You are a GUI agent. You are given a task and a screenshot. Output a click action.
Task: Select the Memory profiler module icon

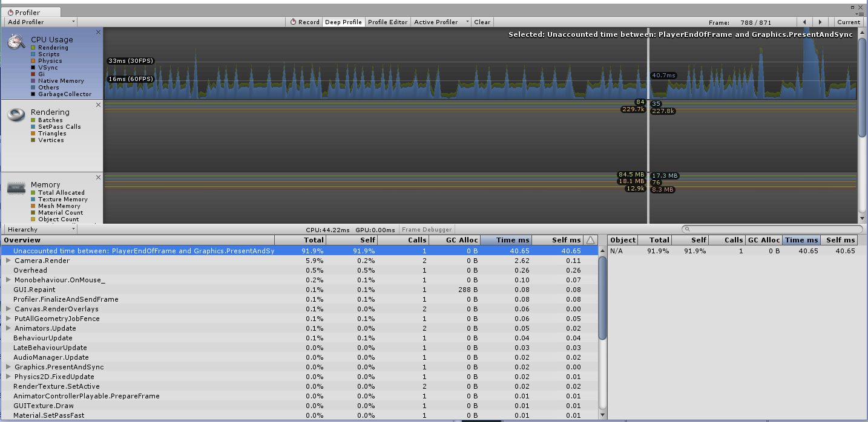click(15, 187)
